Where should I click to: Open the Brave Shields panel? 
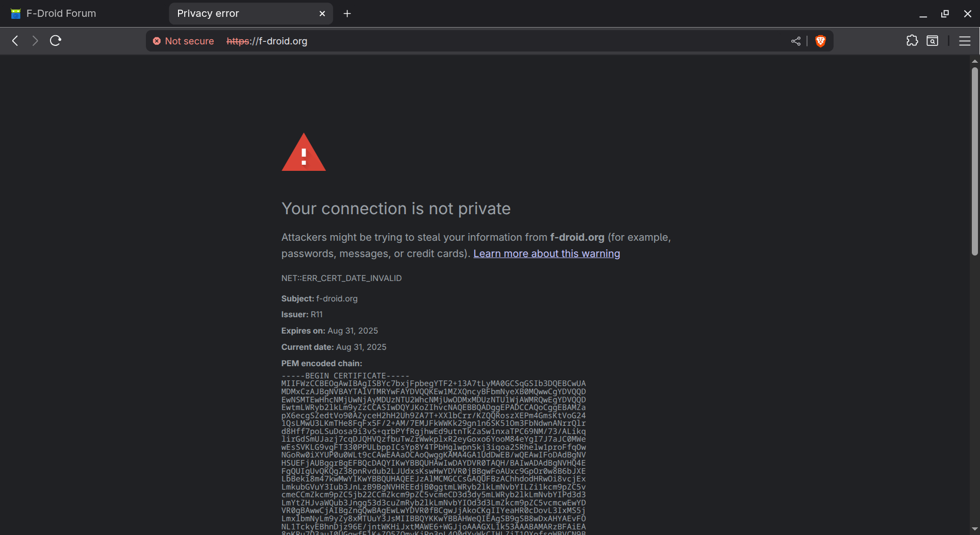(820, 41)
